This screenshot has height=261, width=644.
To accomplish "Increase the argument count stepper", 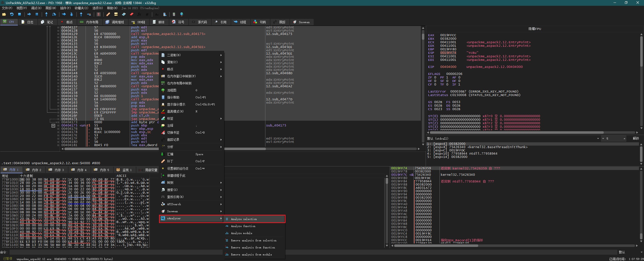I will pos(624,138).
